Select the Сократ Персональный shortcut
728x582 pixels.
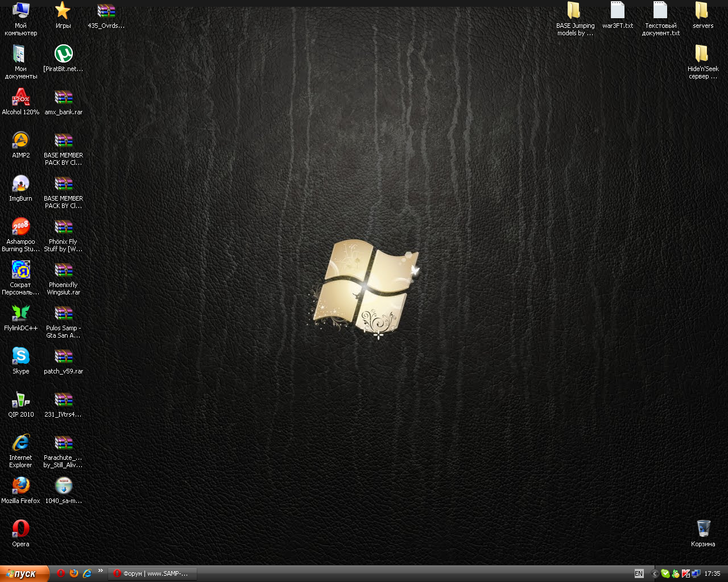pos(21,278)
